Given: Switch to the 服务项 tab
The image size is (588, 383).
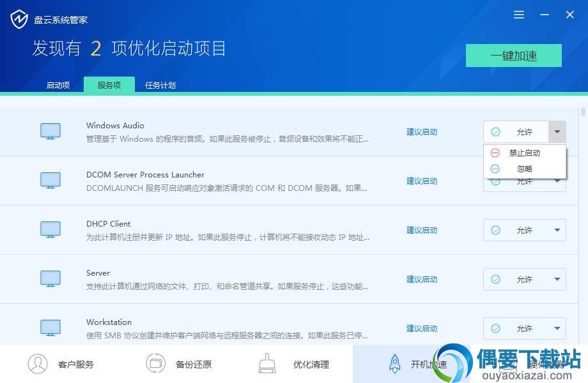Looking at the screenshot, I should tap(109, 85).
